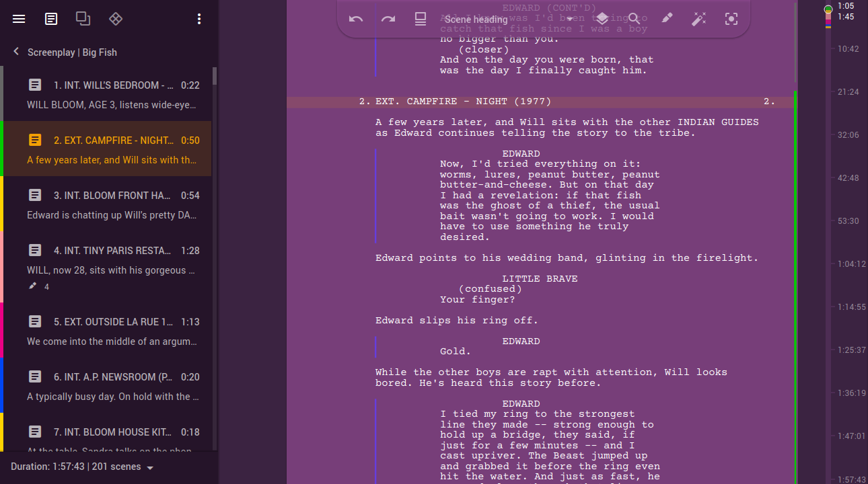Jump to the 53:30 timeline mark
Image resolution: width=868 pixels, height=484 pixels.
tap(848, 221)
